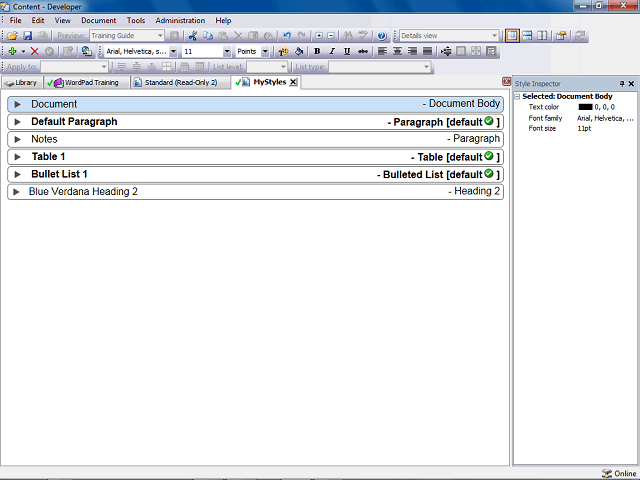
Task: Expand the Document style row
Action: 18,104
